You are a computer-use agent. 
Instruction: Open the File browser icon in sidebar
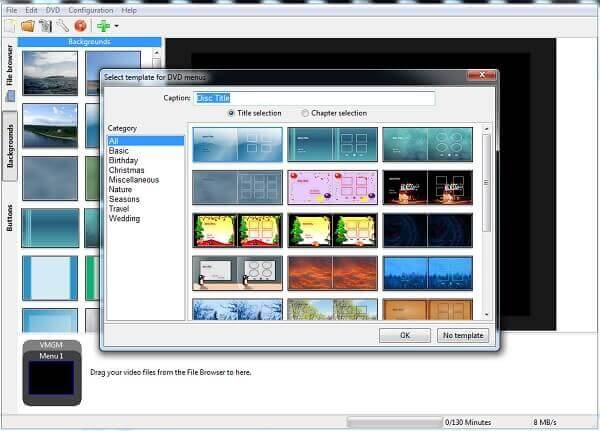pyautogui.click(x=10, y=96)
